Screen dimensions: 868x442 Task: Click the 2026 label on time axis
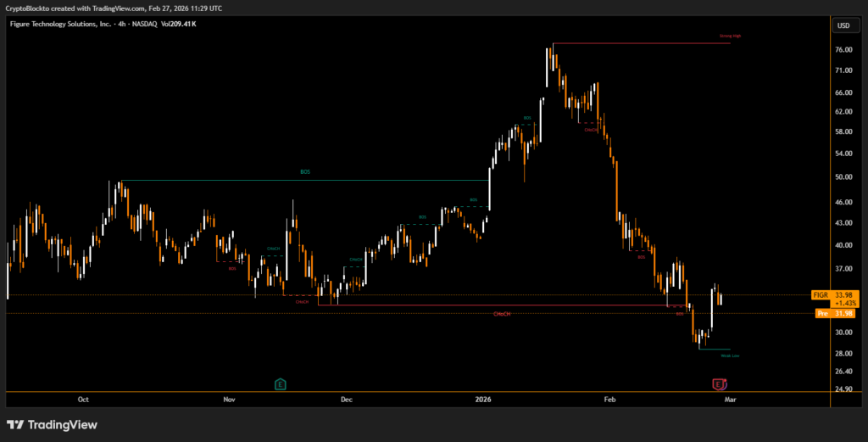point(483,399)
